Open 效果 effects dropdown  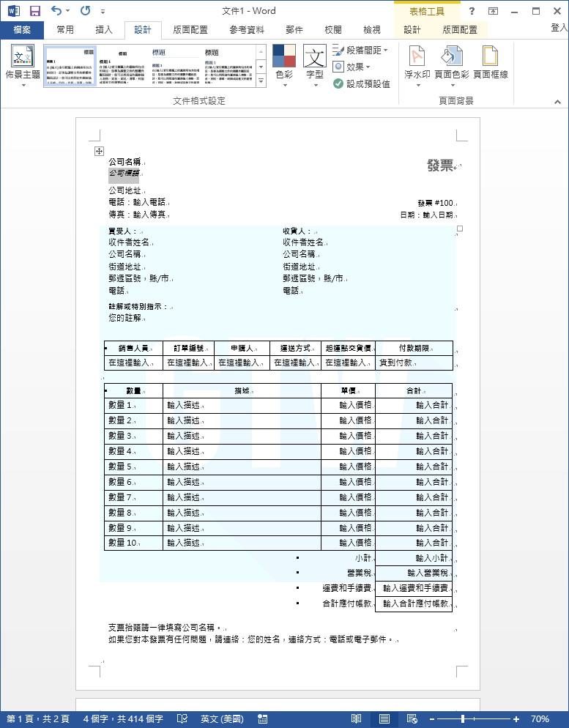click(x=352, y=67)
